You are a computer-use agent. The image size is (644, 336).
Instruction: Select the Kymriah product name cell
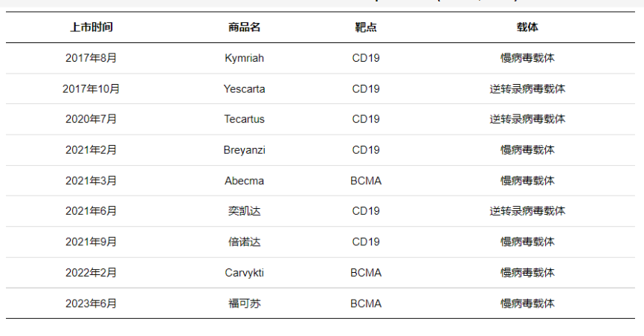click(x=244, y=58)
